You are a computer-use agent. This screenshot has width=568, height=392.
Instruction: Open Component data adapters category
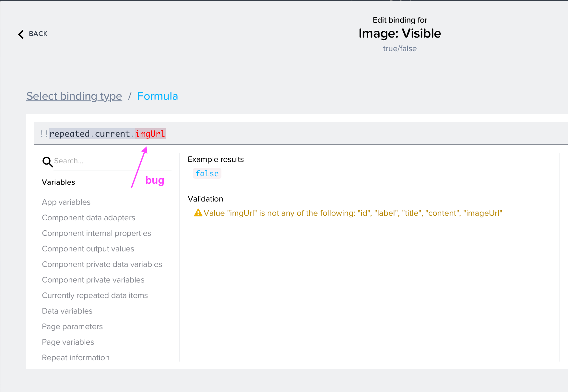tap(89, 218)
